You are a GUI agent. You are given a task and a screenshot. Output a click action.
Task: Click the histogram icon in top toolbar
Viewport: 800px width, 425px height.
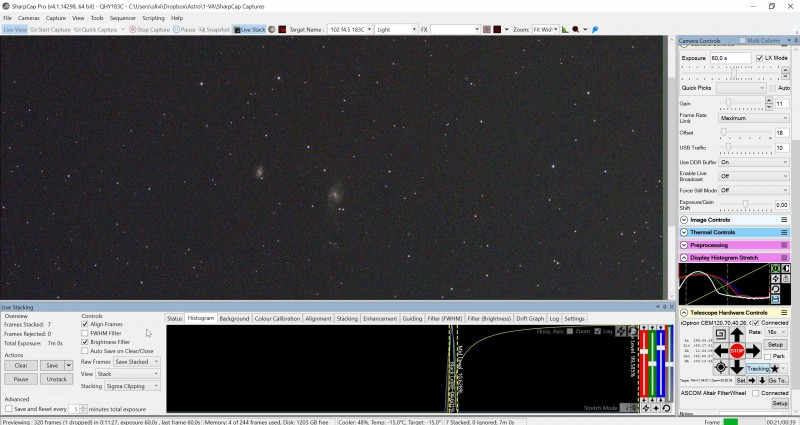pyautogui.click(x=565, y=30)
